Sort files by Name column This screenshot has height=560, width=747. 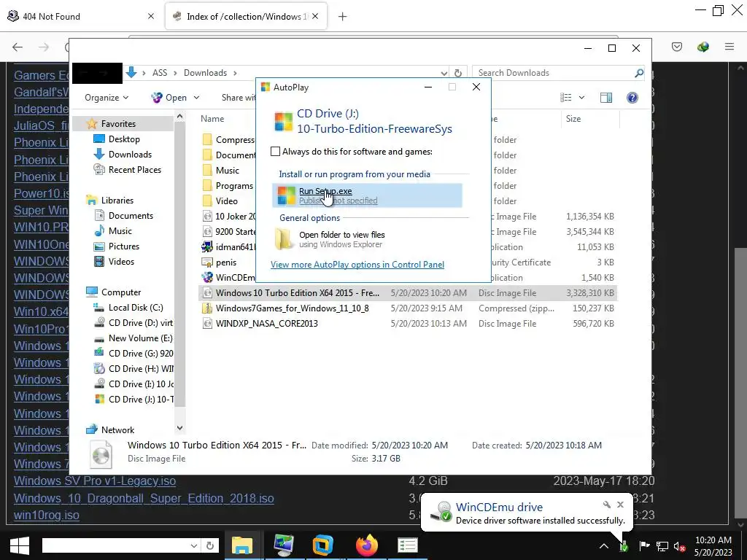pyautogui.click(x=212, y=119)
